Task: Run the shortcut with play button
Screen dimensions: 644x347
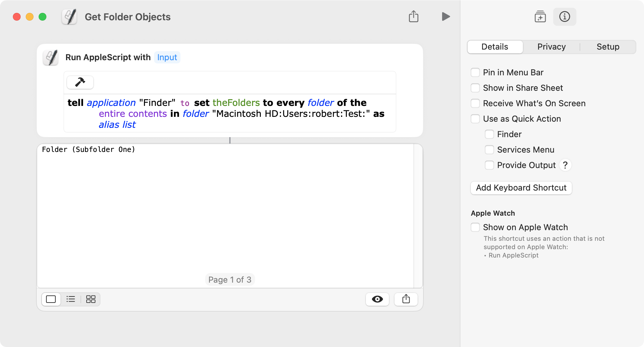Action: click(446, 16)
